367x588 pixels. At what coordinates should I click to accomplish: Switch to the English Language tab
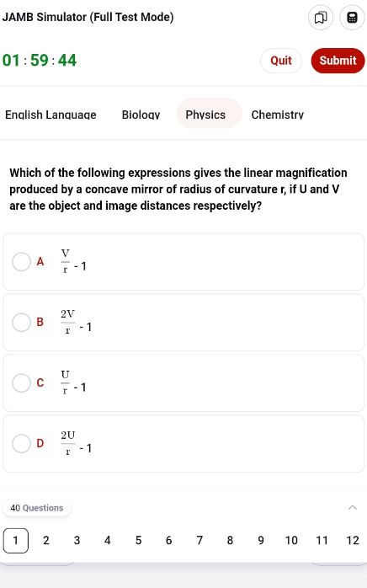pos(51,115)
